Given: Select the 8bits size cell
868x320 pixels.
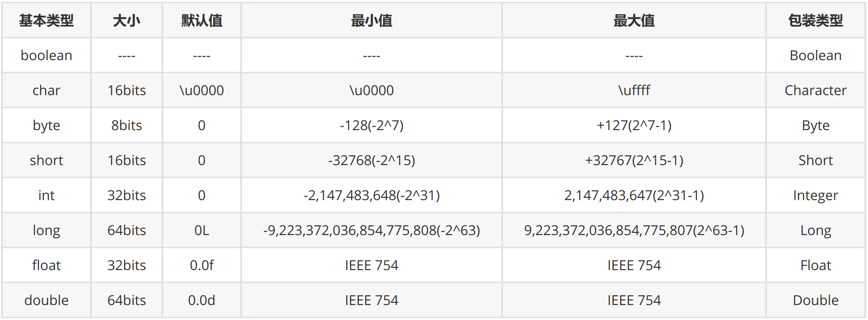Looking at the screenshot, I should (126, 125).
